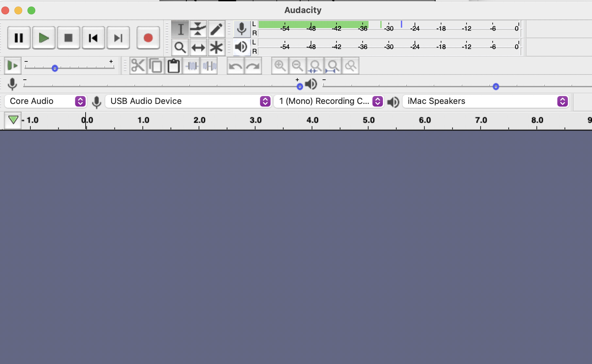The image size is (592, 364).
Task: Click the Copy icon
Action: point(156,66)
